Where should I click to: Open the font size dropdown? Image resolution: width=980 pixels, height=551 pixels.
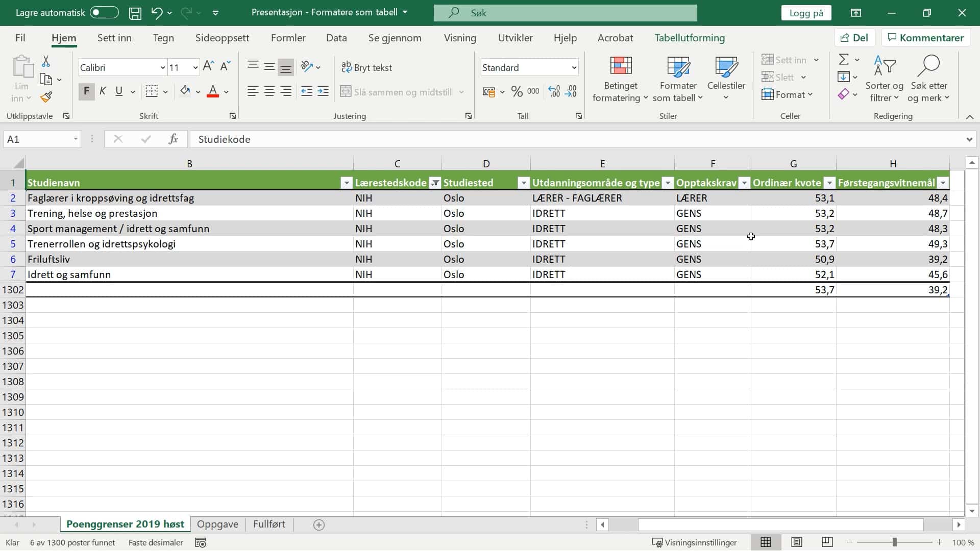(x=195, y=67)
